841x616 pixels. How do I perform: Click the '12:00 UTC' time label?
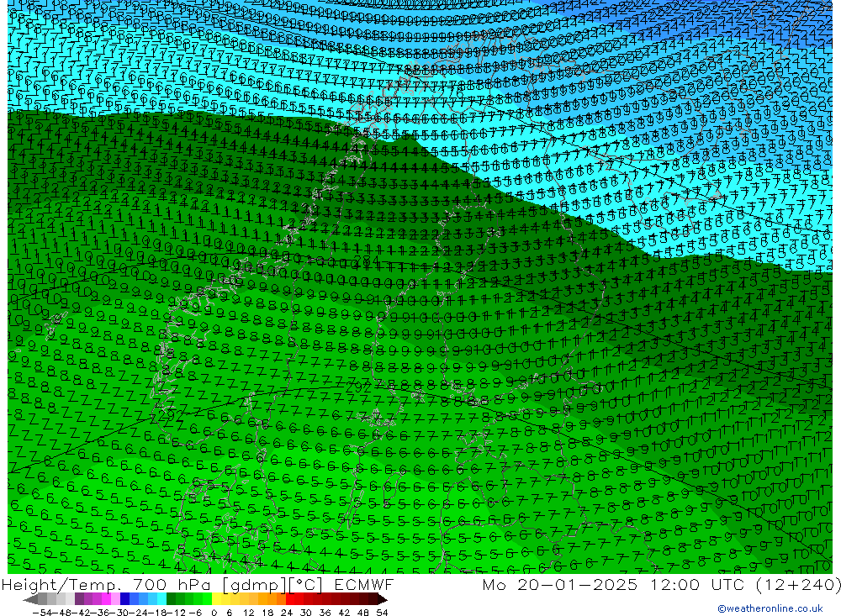click(x=696, y=584)
